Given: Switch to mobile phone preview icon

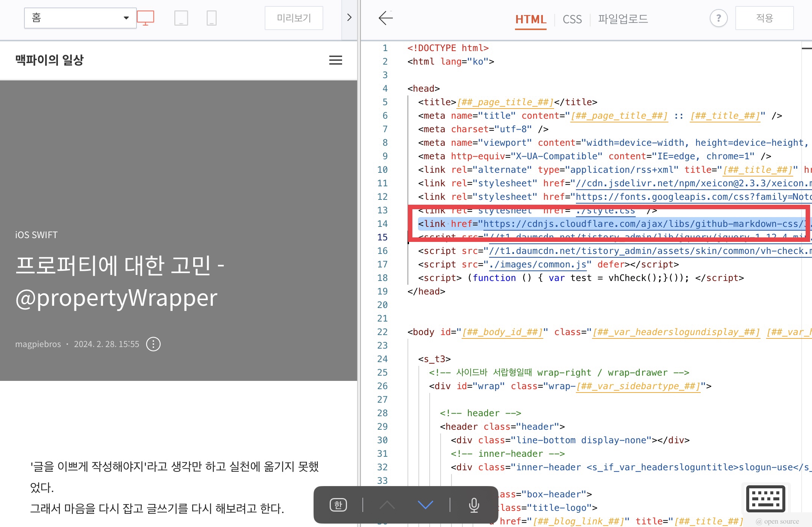Looking at the screenshot, I should click(x=212, y=18).
